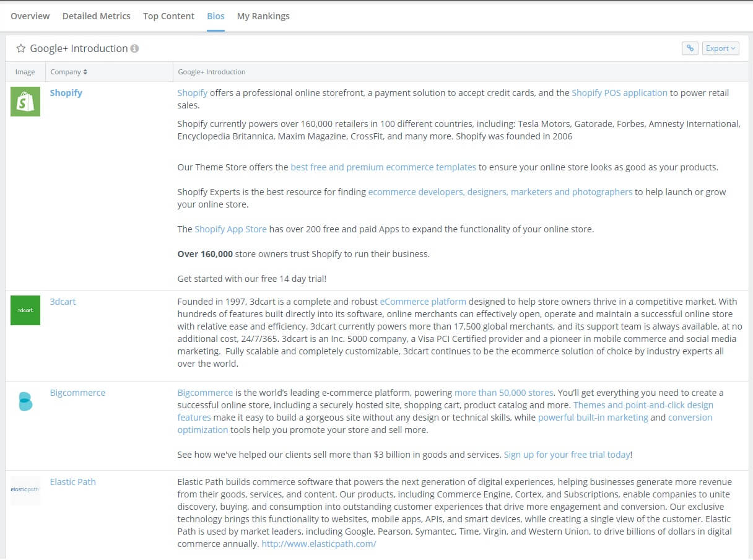
Task: Switch to the Overview tab
Action: pyautogui.click(x=30, y=16)
